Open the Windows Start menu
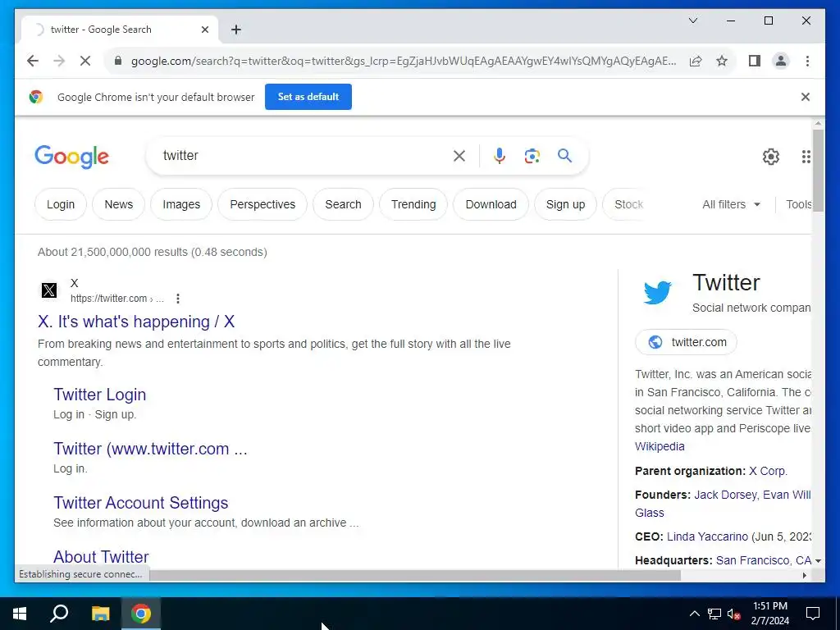This screenshot has width=840, height=630. (x=20, y=614)
